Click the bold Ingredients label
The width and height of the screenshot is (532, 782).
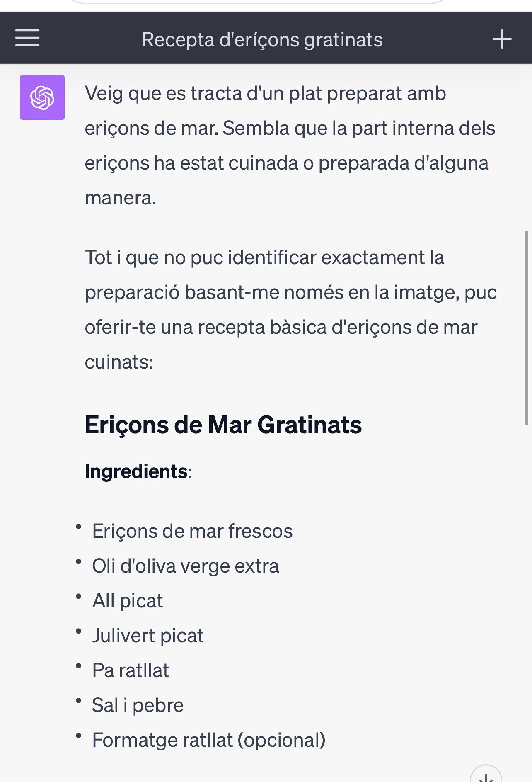tap(136, 471)
